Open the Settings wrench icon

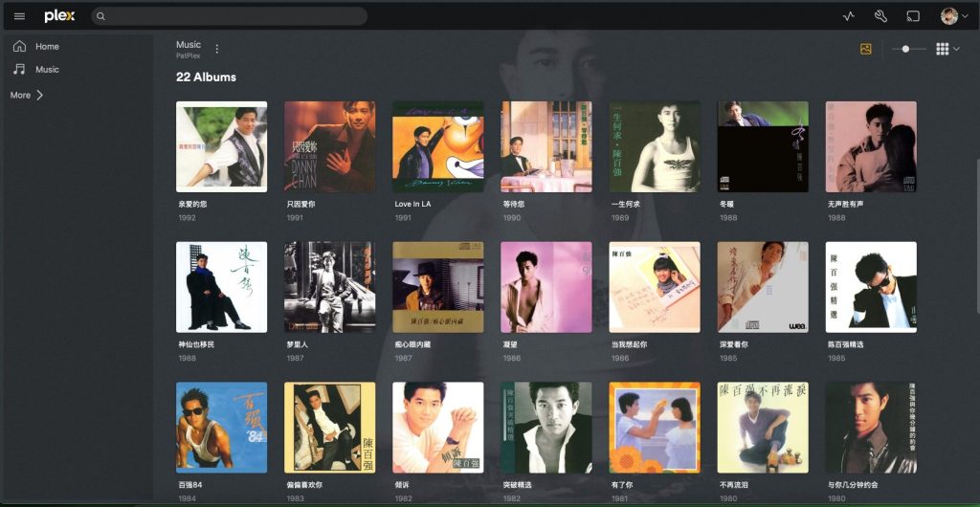pos(880,16)
